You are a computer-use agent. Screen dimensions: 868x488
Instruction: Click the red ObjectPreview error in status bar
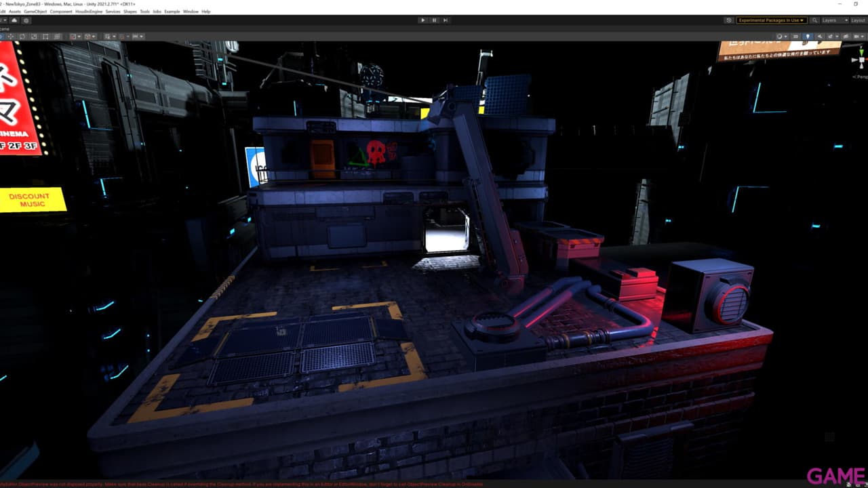(241, 484)
